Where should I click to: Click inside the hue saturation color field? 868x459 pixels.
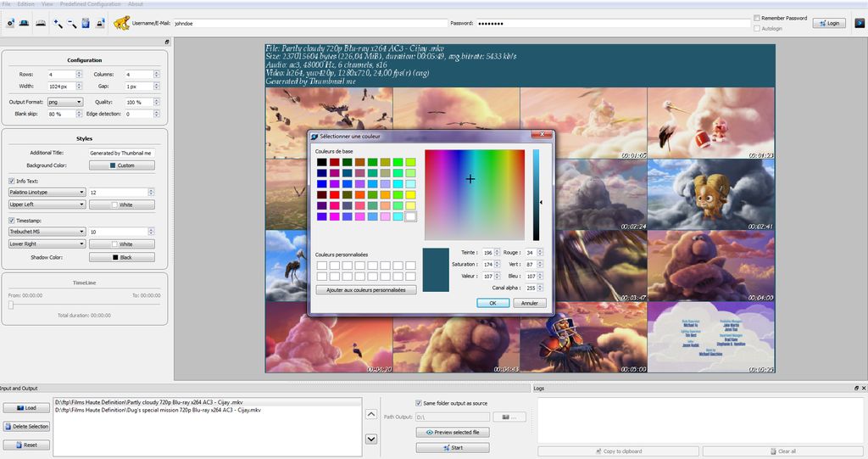tap(475, 194)
